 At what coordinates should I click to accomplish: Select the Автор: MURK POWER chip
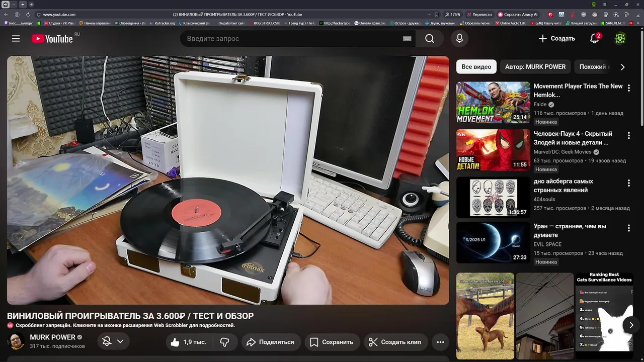coord(535,67)
